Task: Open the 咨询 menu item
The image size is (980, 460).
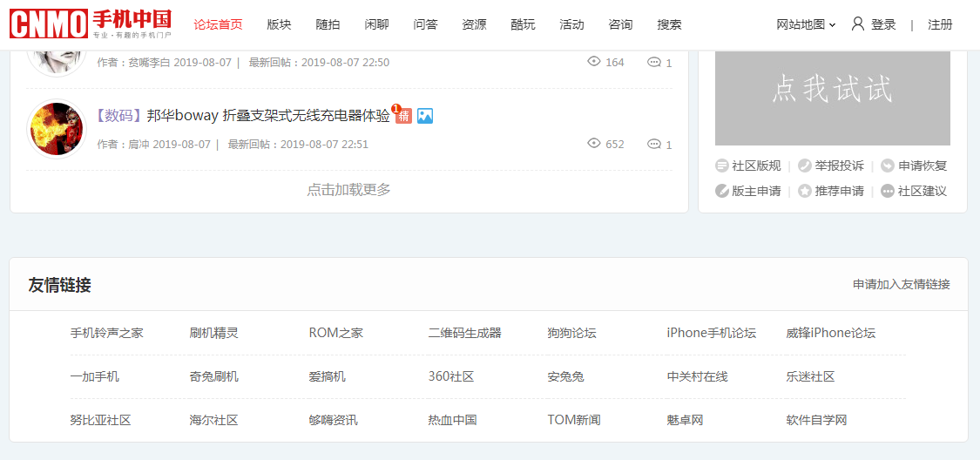Action: click(x=620, y=25)
